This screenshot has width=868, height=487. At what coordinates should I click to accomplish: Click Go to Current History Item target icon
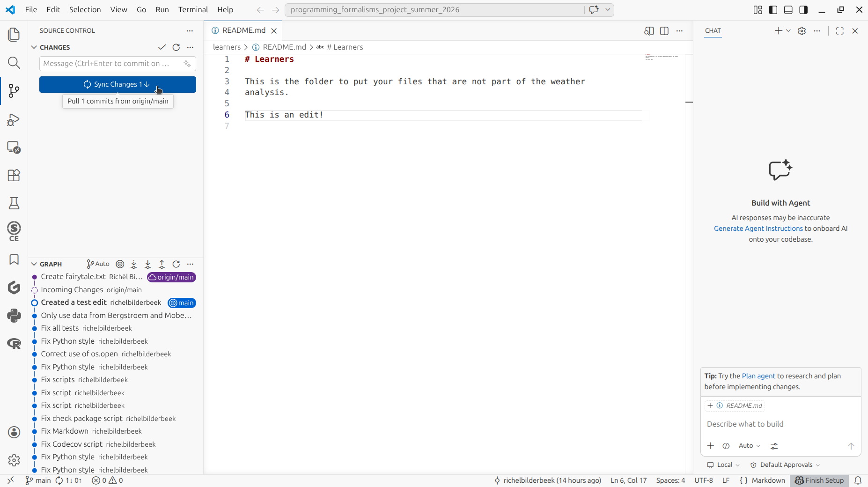120,264
